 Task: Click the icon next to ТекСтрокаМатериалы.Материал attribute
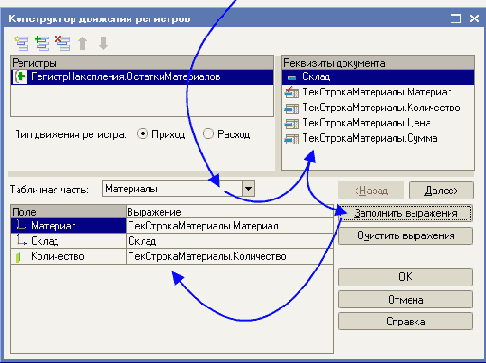click(291, 92)
